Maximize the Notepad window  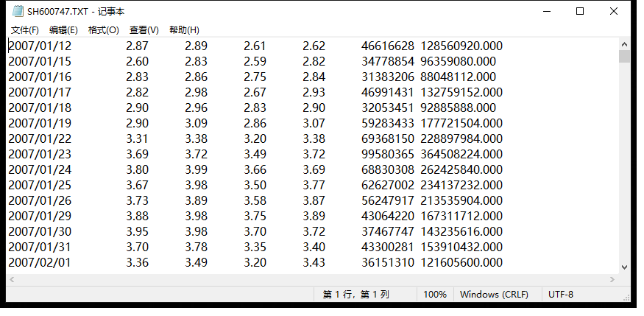coord(580,11)
